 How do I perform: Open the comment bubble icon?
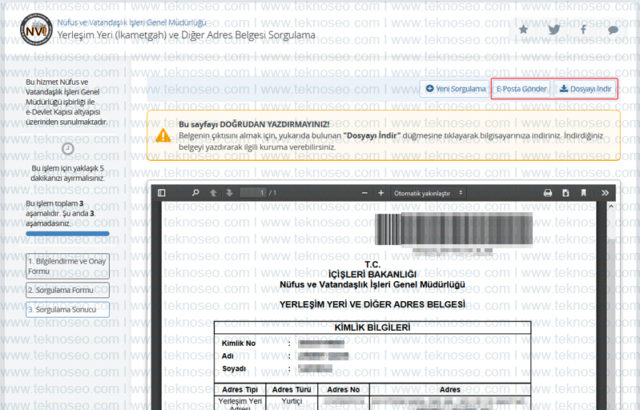point(613,30)
